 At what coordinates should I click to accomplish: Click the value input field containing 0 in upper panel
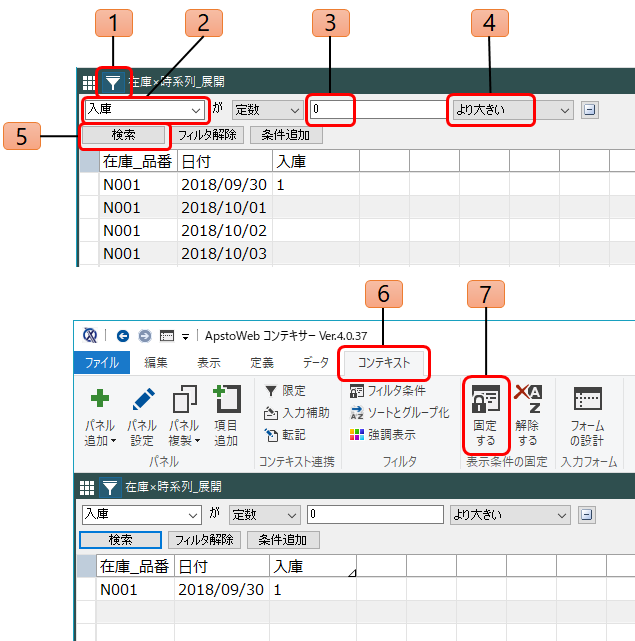click(378, 109)
